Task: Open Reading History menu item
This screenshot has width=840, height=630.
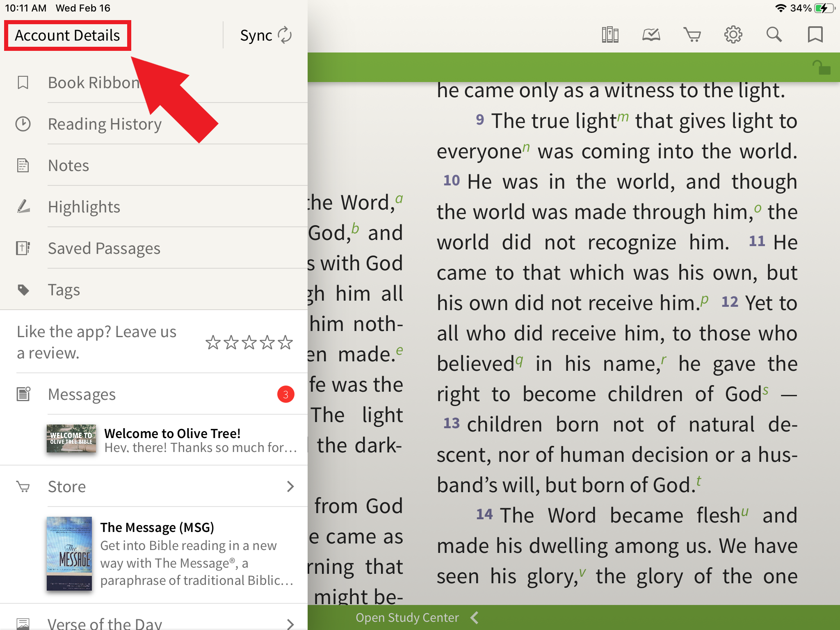Action: pos(154,124)
